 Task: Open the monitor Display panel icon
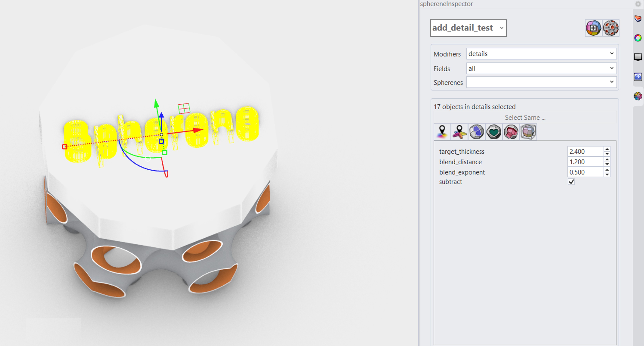click(638, 57)
